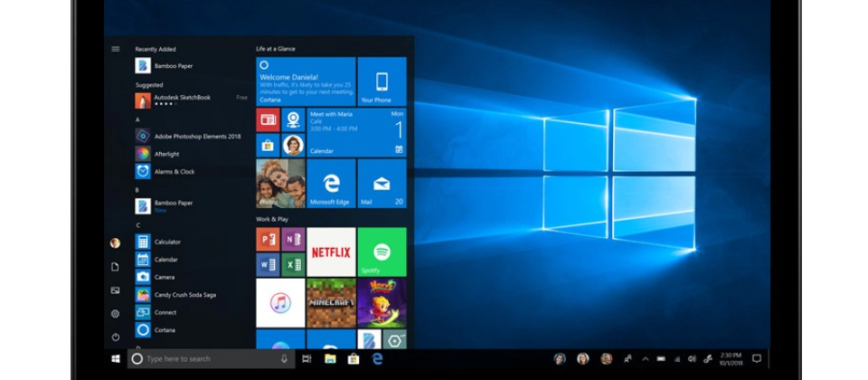Open the volume speaker icon
The height and width of the screenshot is (380, 868).
tap(692, 359)
